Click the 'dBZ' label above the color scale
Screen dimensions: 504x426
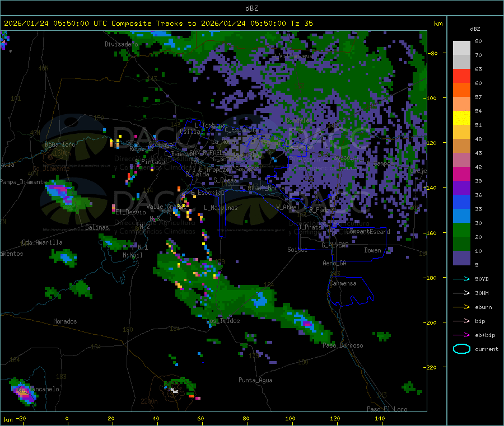click(475, 29)
